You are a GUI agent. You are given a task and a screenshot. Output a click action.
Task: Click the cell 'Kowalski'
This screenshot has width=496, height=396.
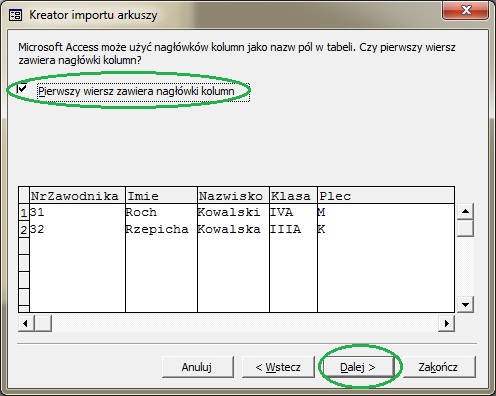(233, 212)
